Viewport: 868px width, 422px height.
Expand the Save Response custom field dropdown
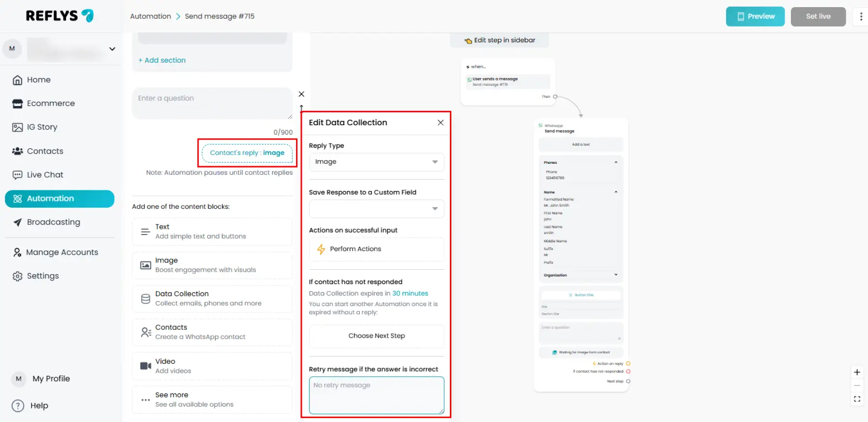click(376, 209)
